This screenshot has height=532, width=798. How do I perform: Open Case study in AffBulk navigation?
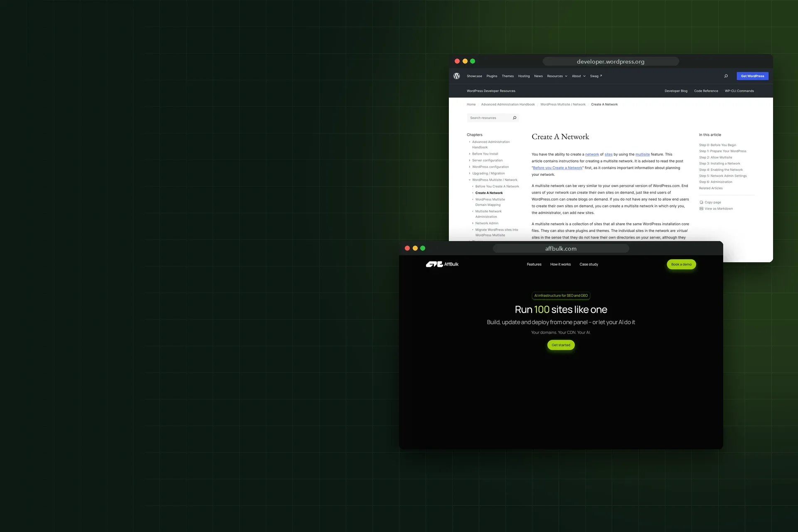pos(589,264)
